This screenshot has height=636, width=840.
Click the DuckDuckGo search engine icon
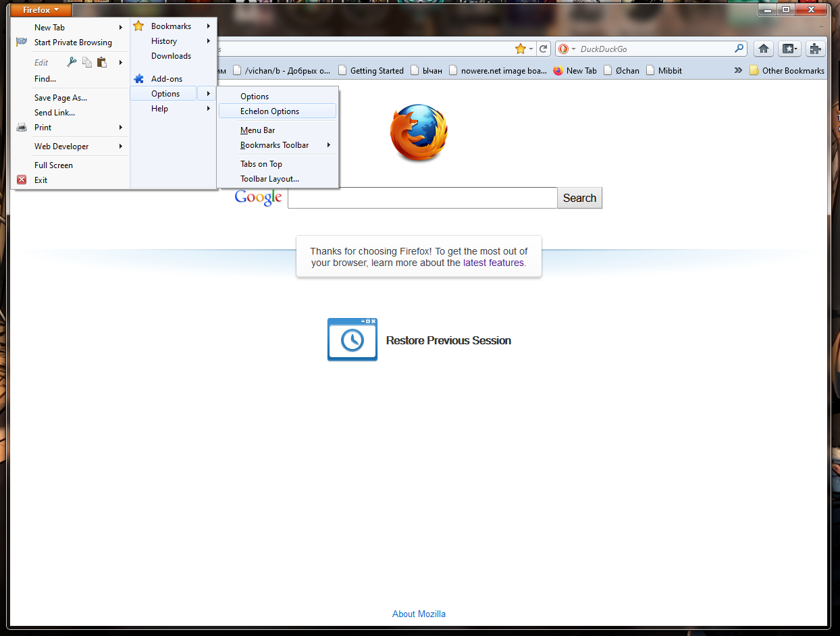point(563,49)
